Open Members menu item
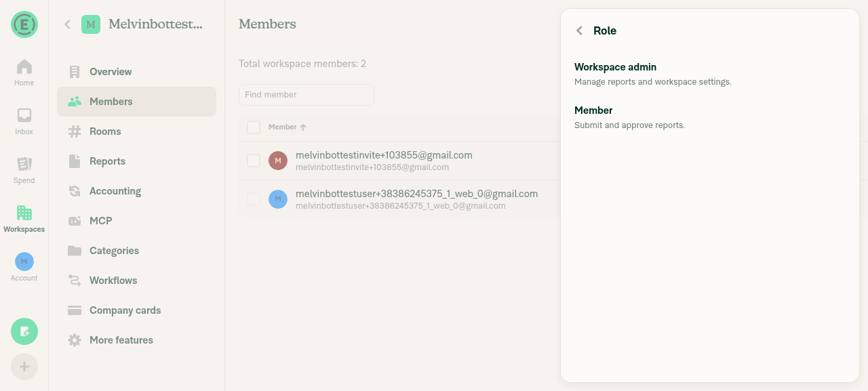Viewport: 868px width, 391px height. coord(136,102)
